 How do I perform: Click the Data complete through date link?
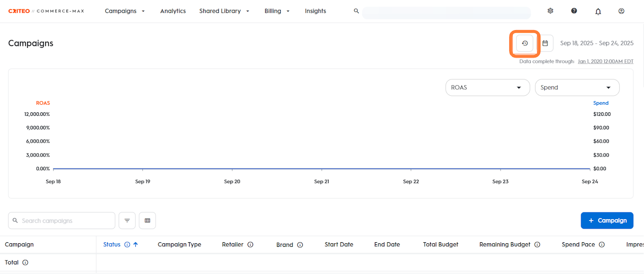pos(605,61)
